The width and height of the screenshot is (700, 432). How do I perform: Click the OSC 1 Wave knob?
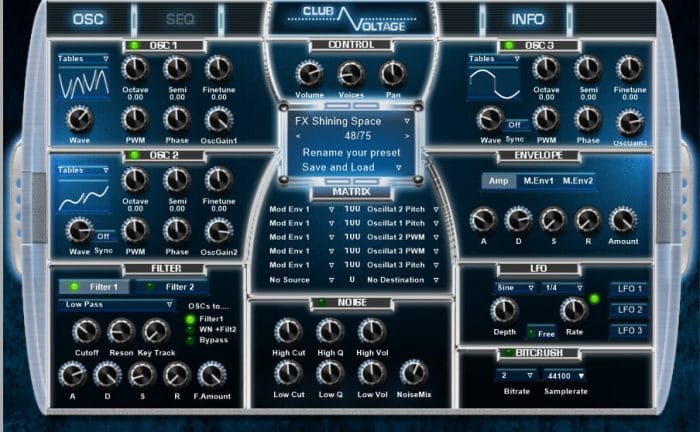(79, 119)
